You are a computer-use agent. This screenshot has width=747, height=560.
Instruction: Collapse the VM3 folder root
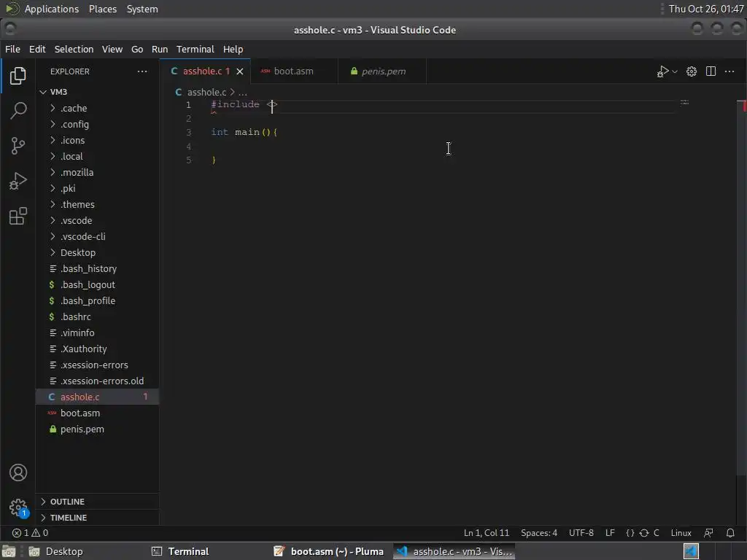click(x=97, y=92)
